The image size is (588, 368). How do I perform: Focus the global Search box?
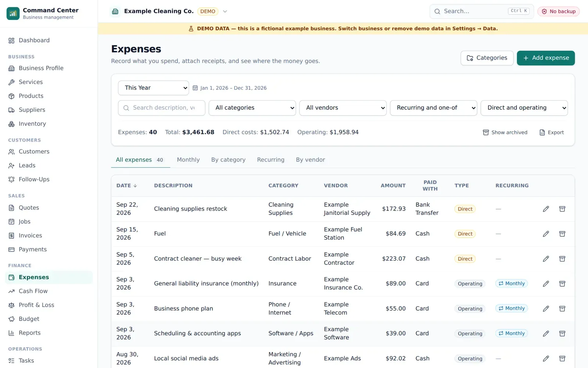[x=481, y=11]
